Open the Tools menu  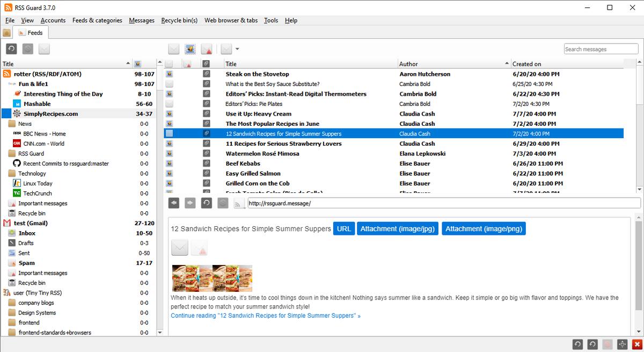[271, 20]
